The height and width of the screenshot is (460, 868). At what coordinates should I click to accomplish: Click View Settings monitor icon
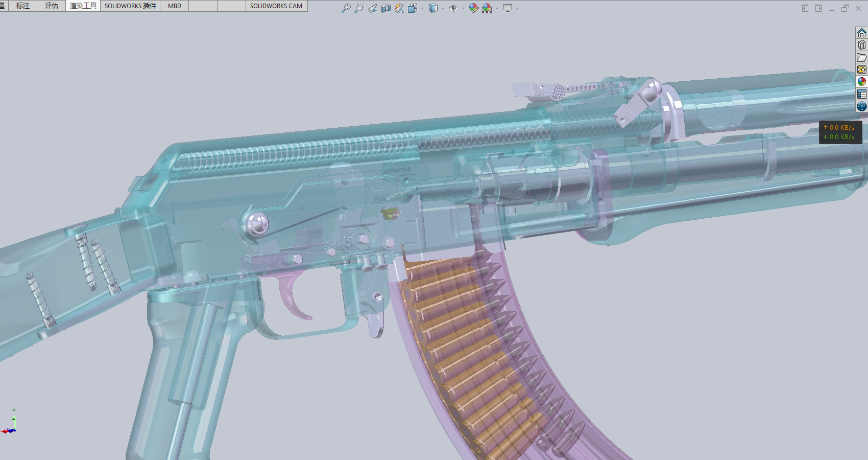click(x=508, y=8)
